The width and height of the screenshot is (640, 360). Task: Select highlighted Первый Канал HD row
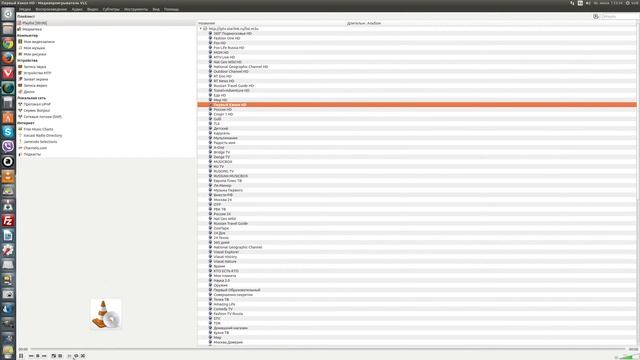click(x=417, y=105)
